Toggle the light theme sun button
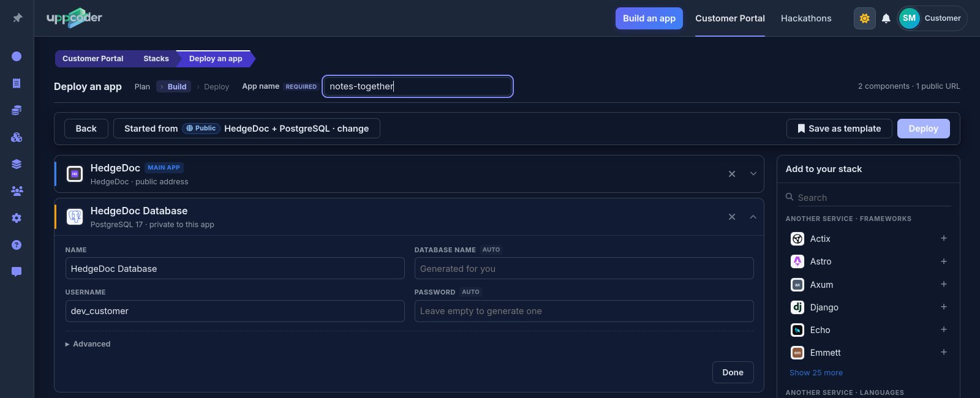The width and height of the screenshot is (980, 398). pyautogui.click(x=864, y=18)
